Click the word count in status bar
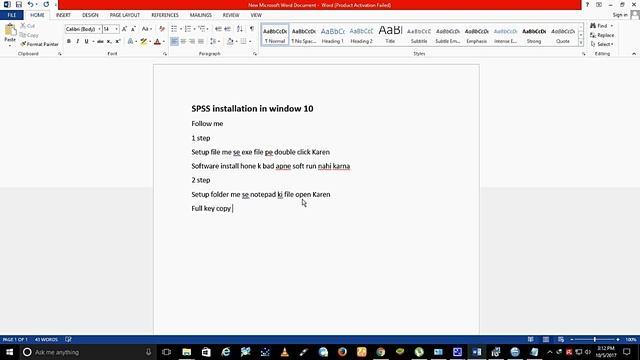Image resolution: width=640 pixels, height=360 pixels. 46,340
